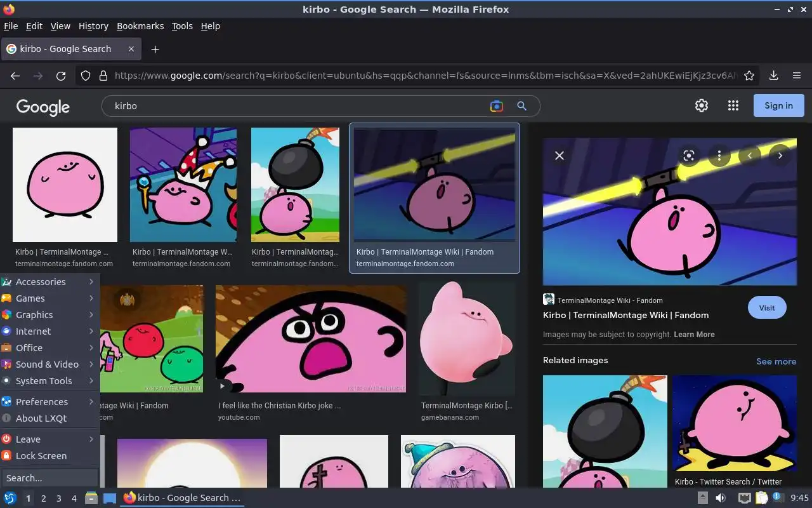Click the Google logo
The height and width of the screenshot is (508, 812).
point(43,107)
